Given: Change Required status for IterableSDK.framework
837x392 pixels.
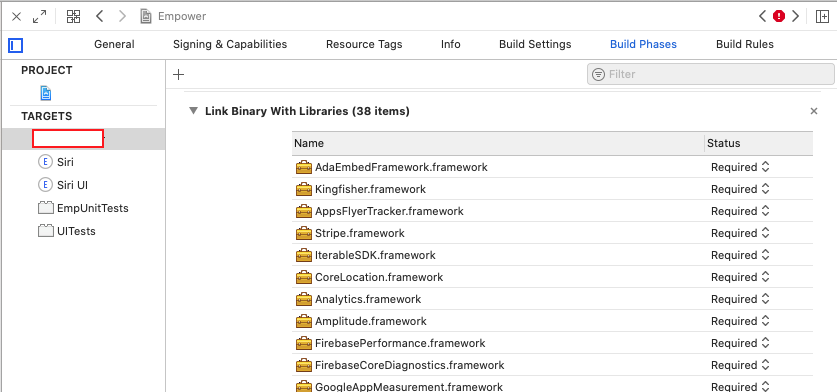Looking at the screenshot, I should coord(741,255).
